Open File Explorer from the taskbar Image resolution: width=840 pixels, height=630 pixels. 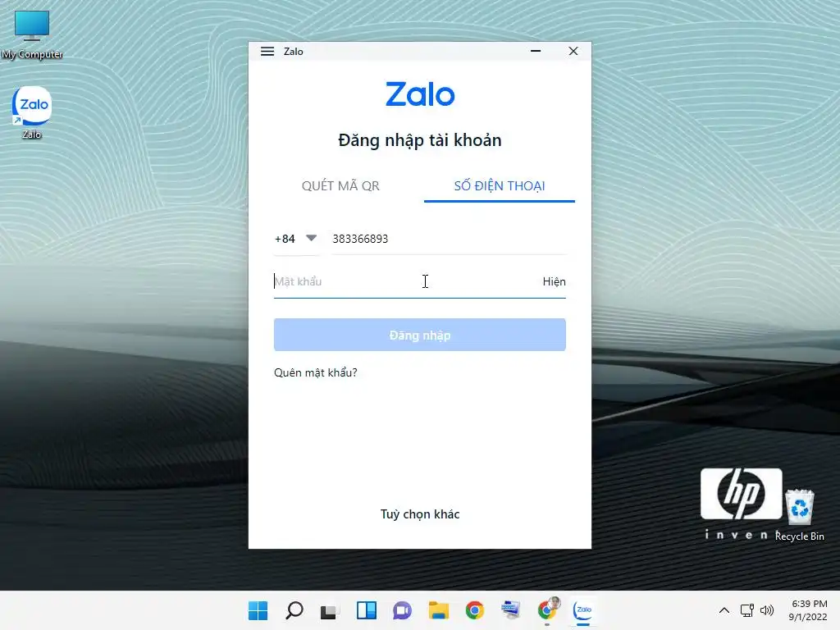[x=438, y=610]
